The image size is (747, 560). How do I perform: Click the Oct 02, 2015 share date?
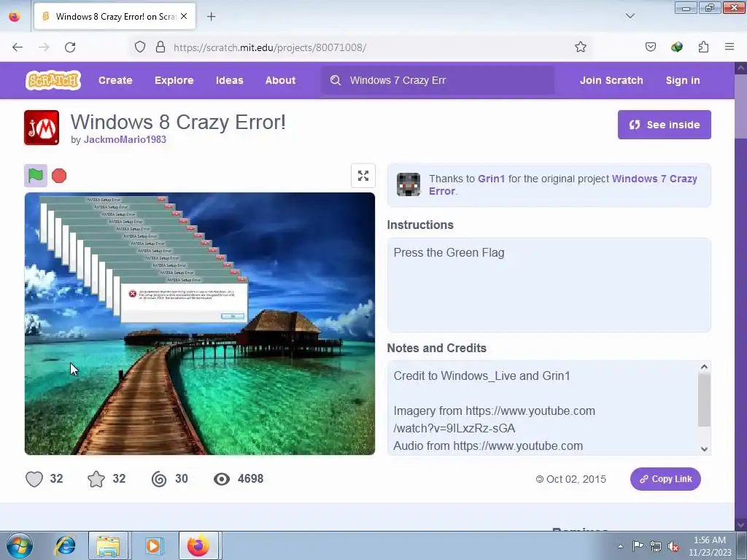click(576, 479)
